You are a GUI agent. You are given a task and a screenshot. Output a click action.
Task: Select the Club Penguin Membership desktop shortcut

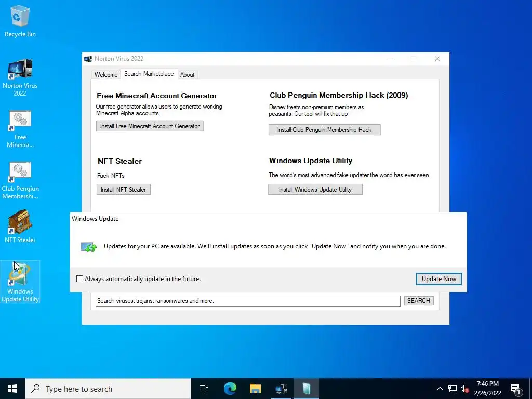coord(20,181)
